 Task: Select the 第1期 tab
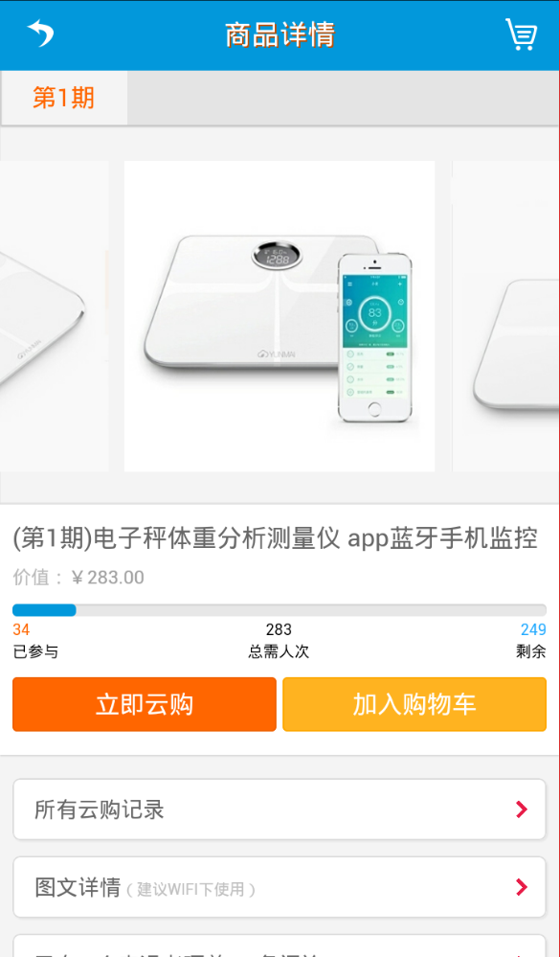click(x=64, y=98)
